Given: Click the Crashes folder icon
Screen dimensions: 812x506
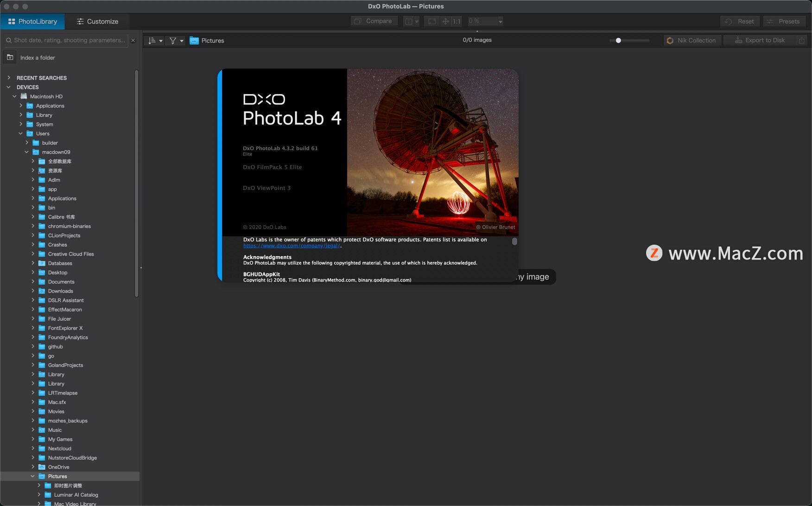Looking at the screenshot, I should click(x=42, y=245).
